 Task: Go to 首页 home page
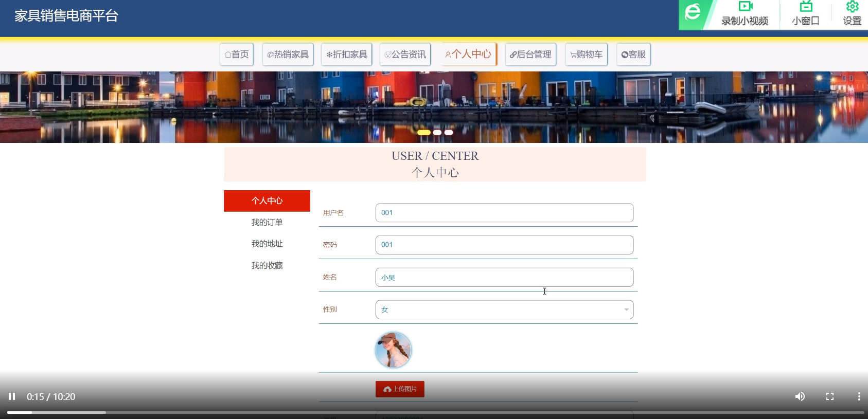pos(237,54)
